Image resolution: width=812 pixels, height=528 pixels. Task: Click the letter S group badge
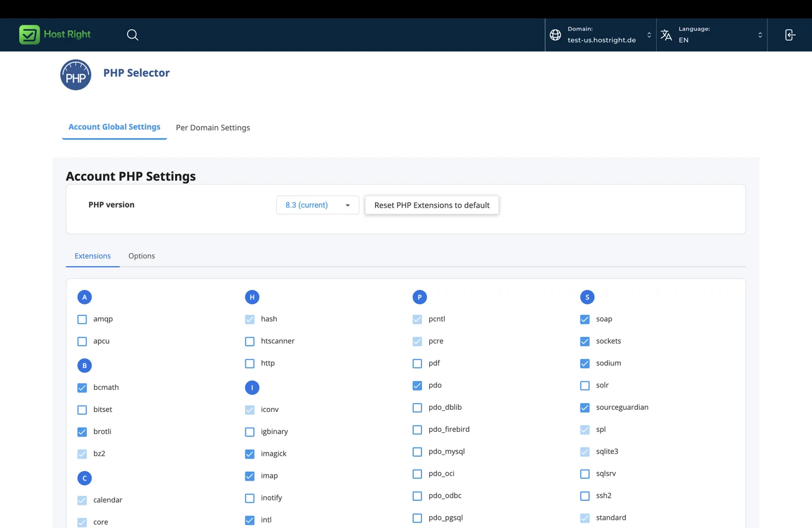pos(587,297)
